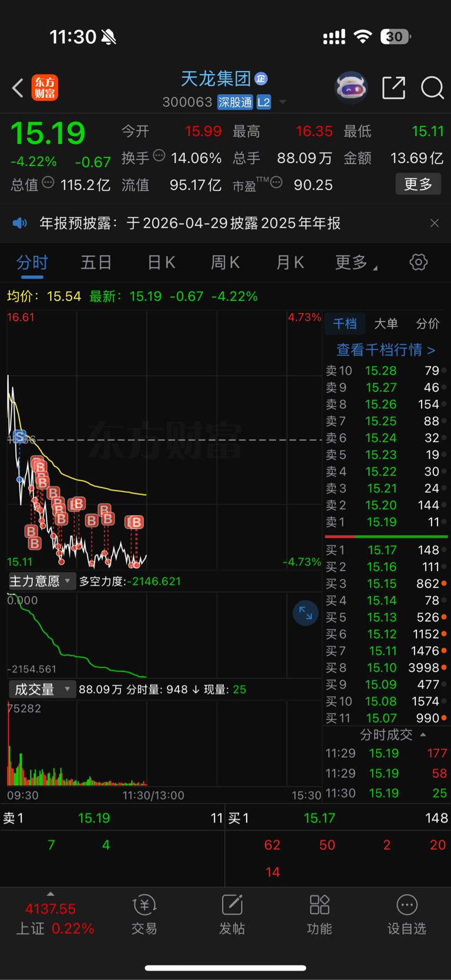
Task: Tap the 买8 15.10 row with 3998
Action: click(386, 668)
